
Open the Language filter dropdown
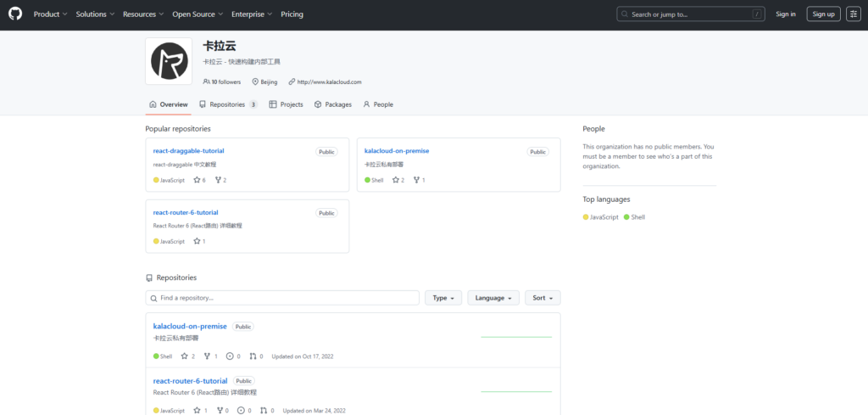[493, 298]
